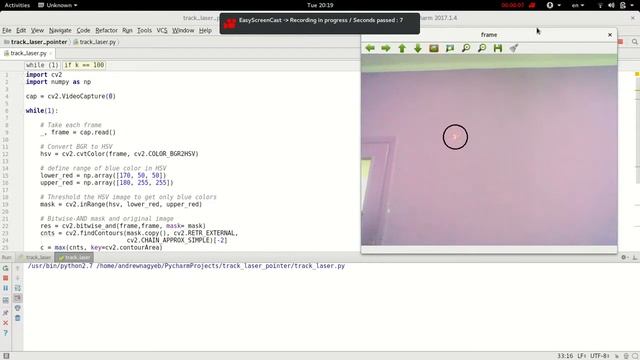Viewport: 640px width, 360px height.
Task: Pan up in the frame window
Action: point(402,48)
